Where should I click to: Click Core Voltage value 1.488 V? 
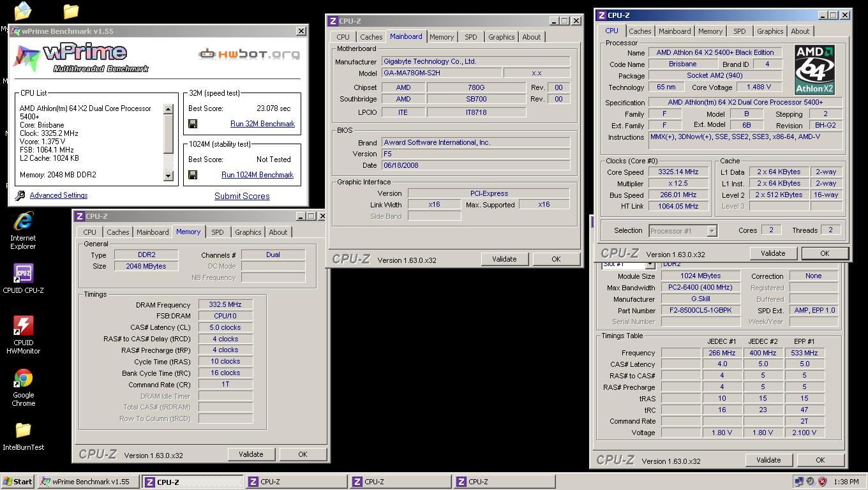pos(758,87)
